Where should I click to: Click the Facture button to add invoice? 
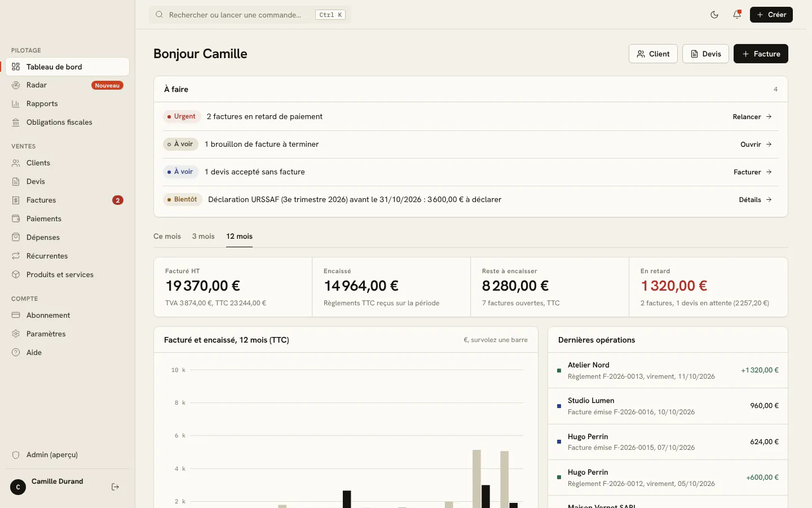click(x=761, y=54)
